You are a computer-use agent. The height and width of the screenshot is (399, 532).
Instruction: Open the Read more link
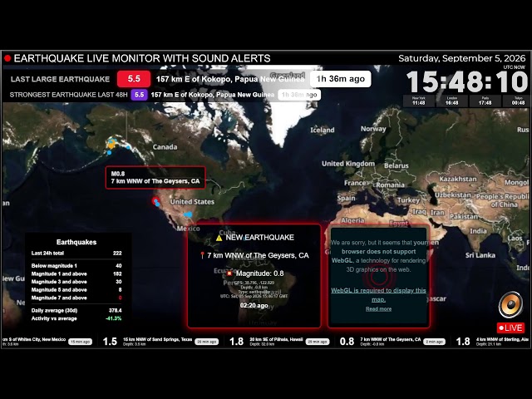(379, 308)
